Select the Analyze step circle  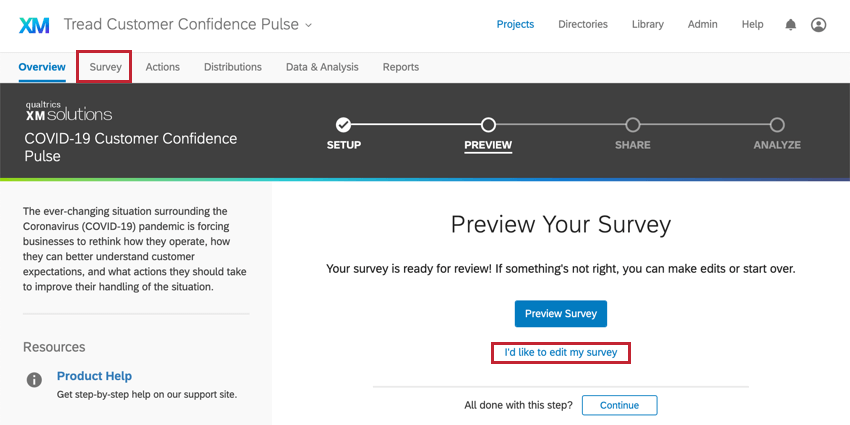[x=777, y=125]
